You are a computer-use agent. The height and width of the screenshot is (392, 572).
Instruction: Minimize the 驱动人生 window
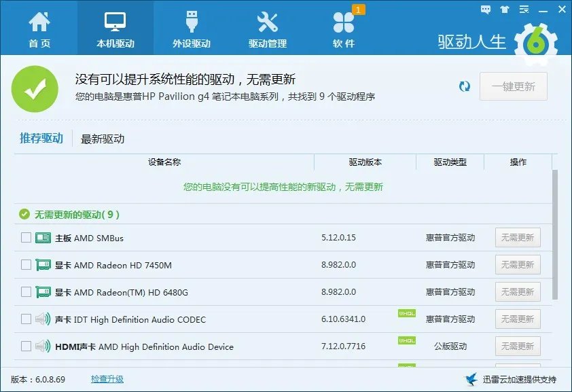coord(543,10)
